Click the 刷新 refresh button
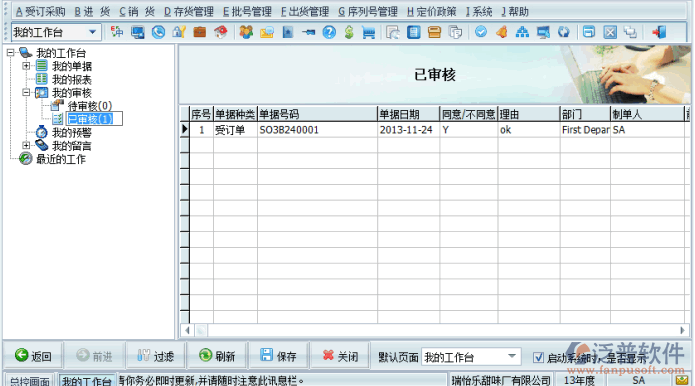This screenshot has height=386, width=695. click(217, 355)
